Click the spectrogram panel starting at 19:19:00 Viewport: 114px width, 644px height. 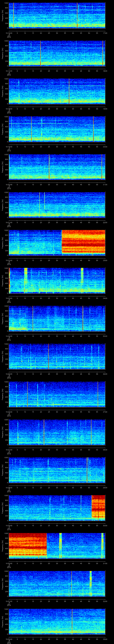(57, 129)
